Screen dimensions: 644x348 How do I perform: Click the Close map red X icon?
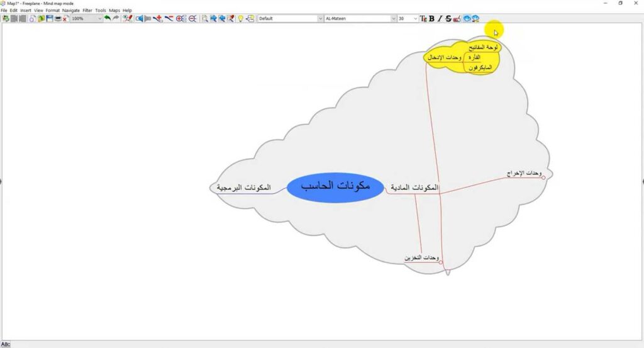65,18
